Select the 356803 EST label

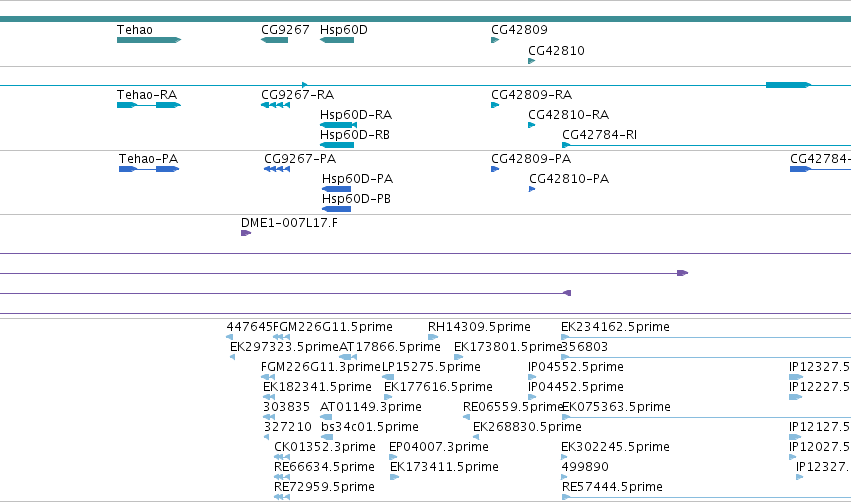(x=585, y=347)
